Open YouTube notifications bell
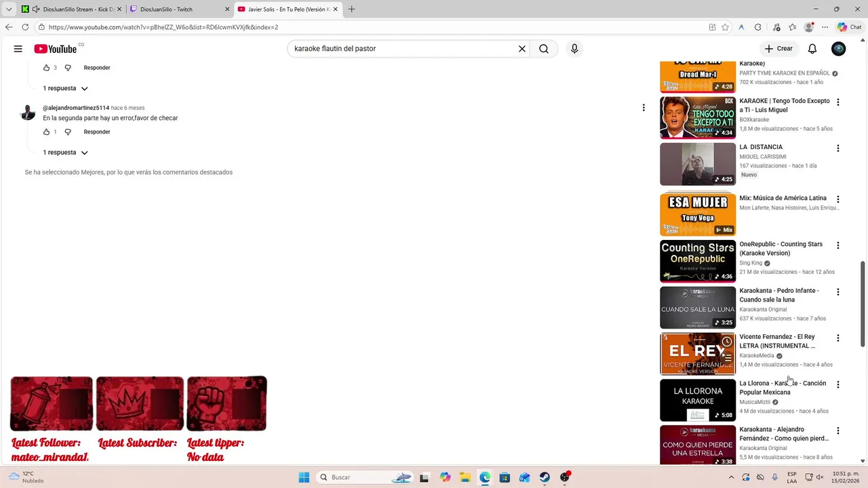This screenshot has height=488, width=868. tap(812, 49)
